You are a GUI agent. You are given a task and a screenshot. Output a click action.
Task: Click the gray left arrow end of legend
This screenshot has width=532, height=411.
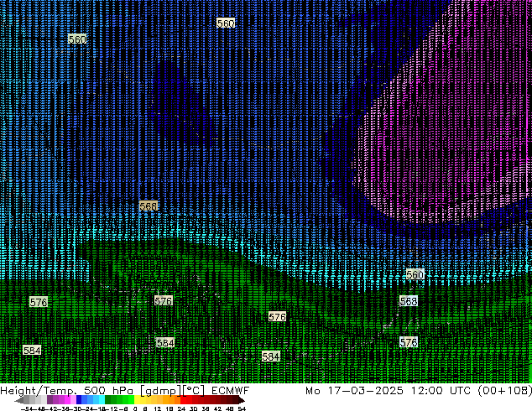[19, 400]
